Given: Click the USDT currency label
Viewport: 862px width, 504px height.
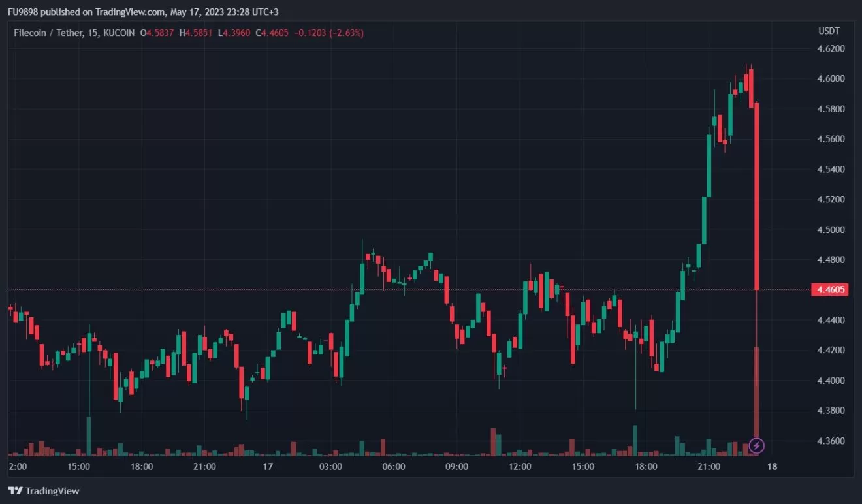Looking at the screenshot, I should tap(829, 31).
